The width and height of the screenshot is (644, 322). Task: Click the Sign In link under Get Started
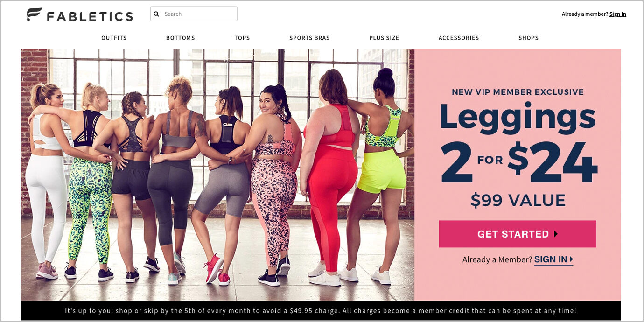[551, 259]
